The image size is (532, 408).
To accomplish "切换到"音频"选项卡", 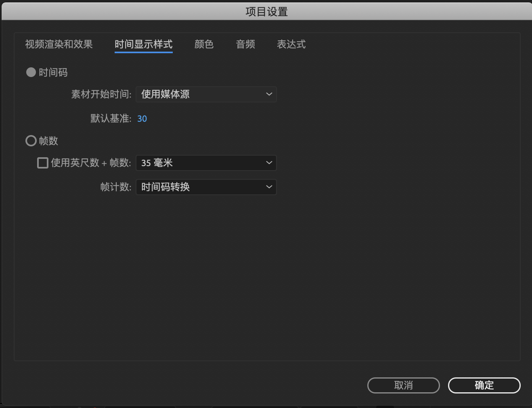I will [245, 44].
